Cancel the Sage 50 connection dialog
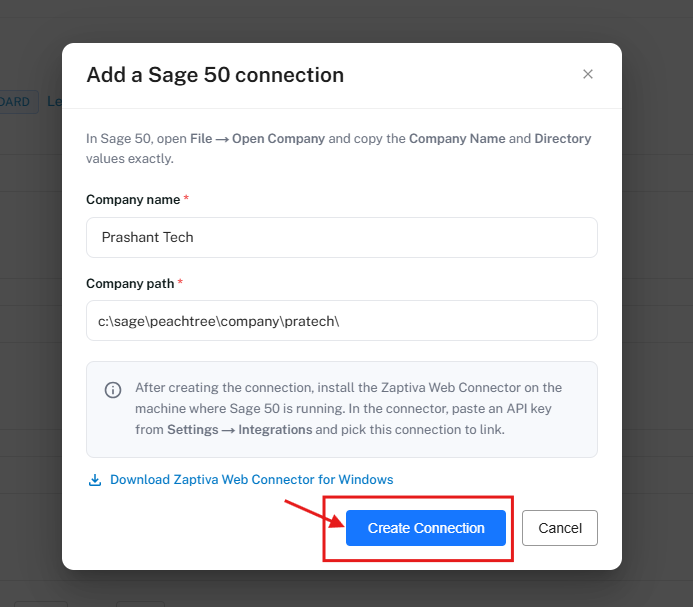693x607 pixels. point(560,528)
